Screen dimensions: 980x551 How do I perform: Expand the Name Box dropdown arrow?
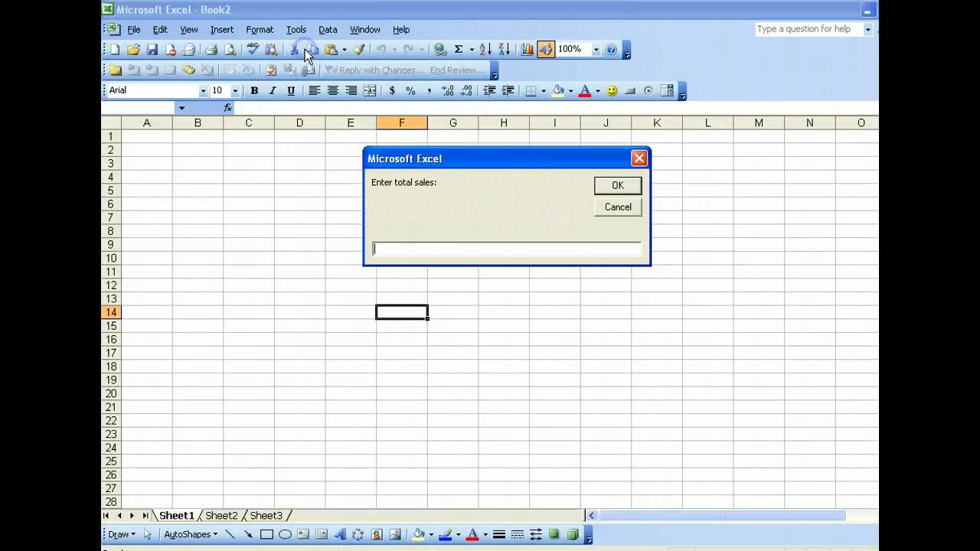[181, 108]
